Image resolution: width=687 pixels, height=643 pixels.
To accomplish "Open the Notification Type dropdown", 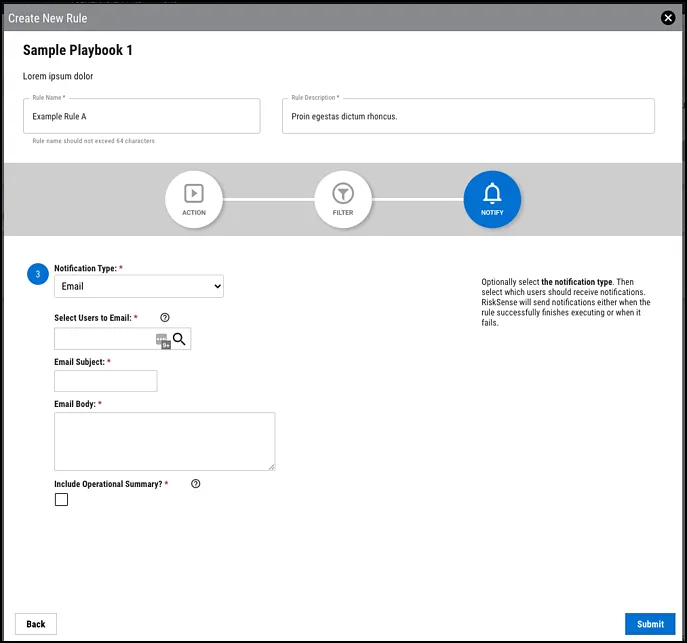I will coord(139,286).
